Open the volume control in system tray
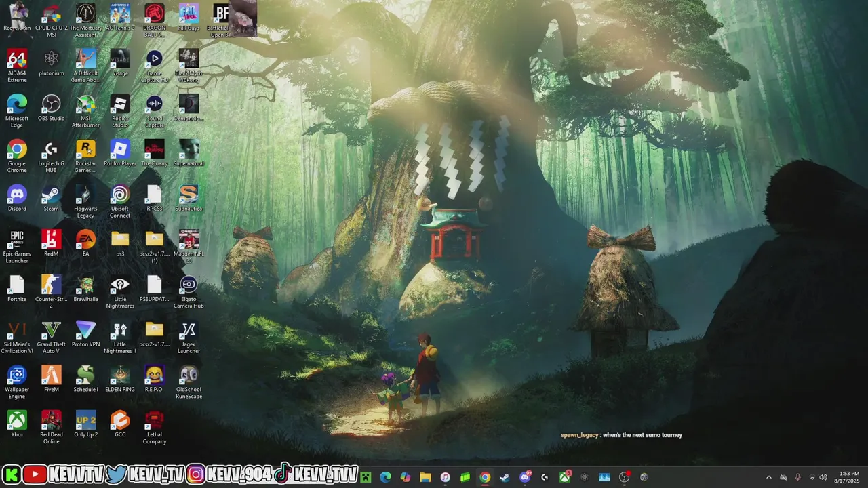 [x=823, y=477]
